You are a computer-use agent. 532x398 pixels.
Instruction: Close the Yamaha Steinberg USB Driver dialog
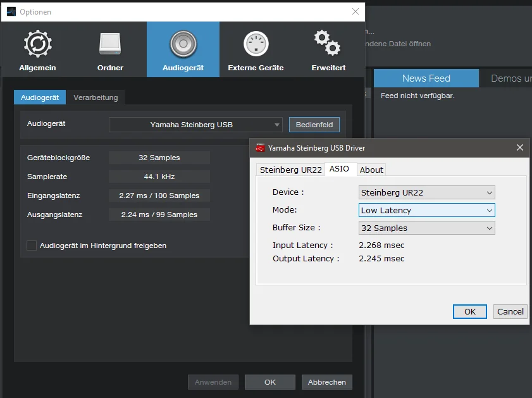(520, 147)
